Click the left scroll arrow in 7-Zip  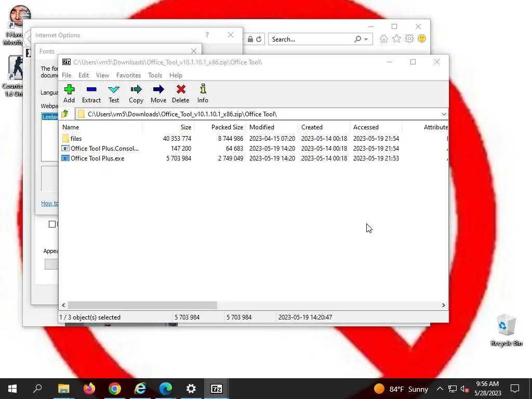click(x=63, y=305)
